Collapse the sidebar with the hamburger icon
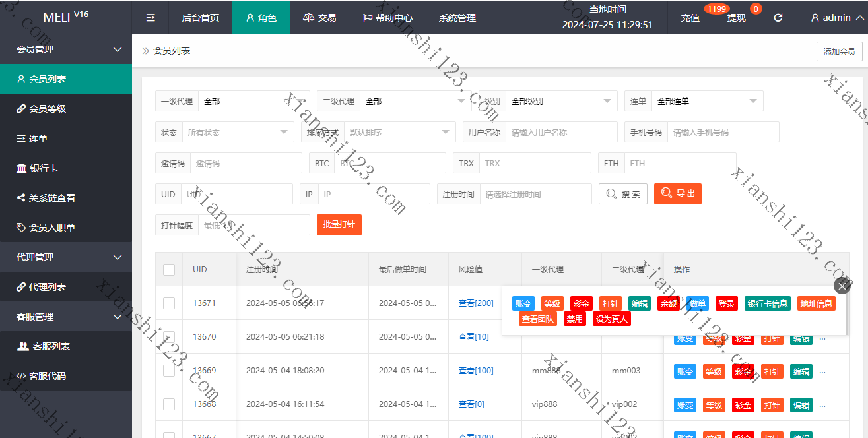Screen dimensions: 868x438 click(x=150, y=18)
